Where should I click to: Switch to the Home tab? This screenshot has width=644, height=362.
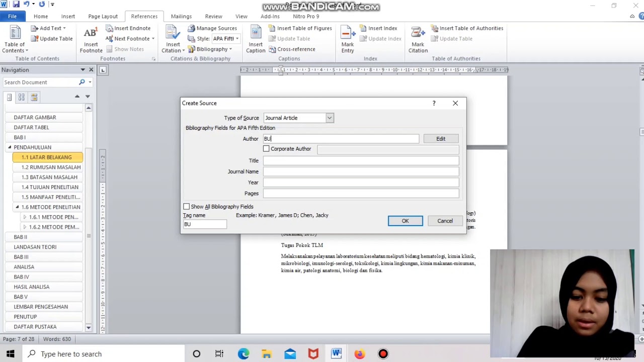pyautogui.click(x=41, y=16)
